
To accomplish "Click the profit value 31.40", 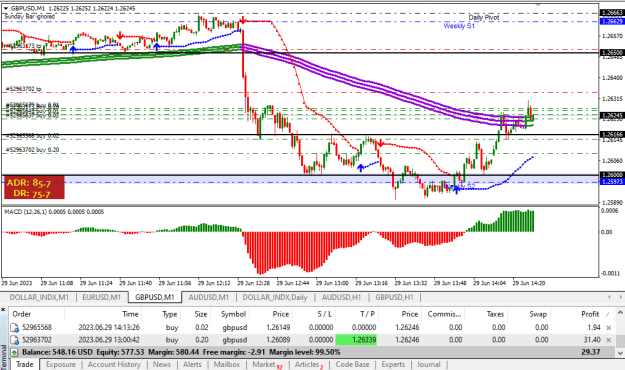I will [592, 340].
